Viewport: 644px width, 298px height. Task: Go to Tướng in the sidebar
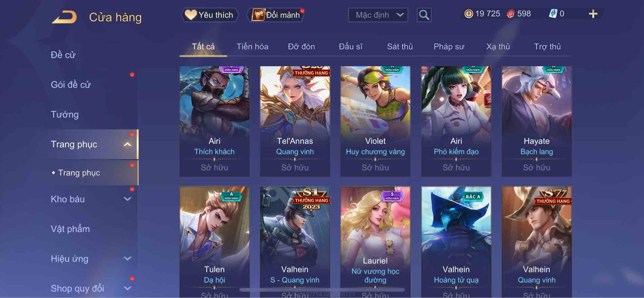(x=65, y=114)
